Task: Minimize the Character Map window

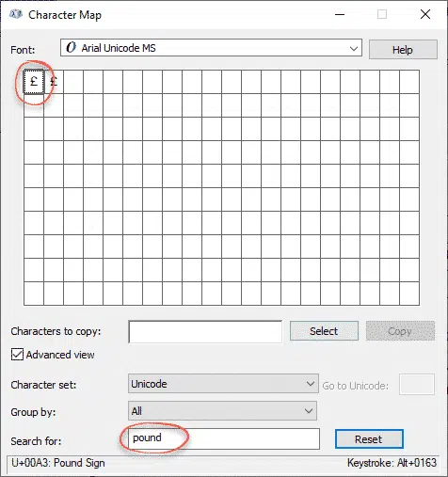Action: click(340, 14)
